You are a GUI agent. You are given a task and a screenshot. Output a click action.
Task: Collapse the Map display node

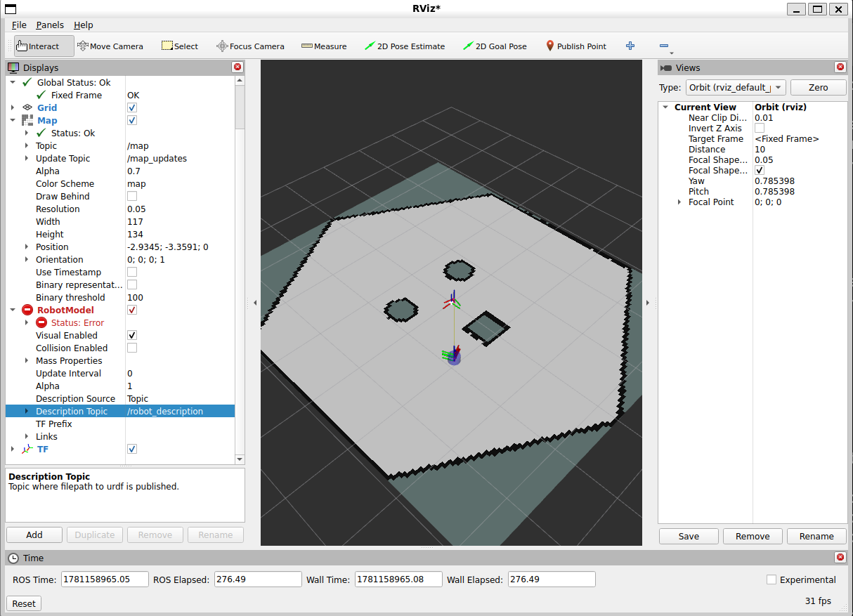tap(12, 120)
